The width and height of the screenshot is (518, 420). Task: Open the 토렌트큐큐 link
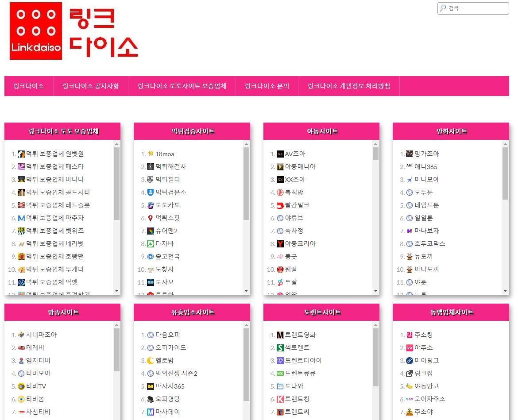(300, 374)
